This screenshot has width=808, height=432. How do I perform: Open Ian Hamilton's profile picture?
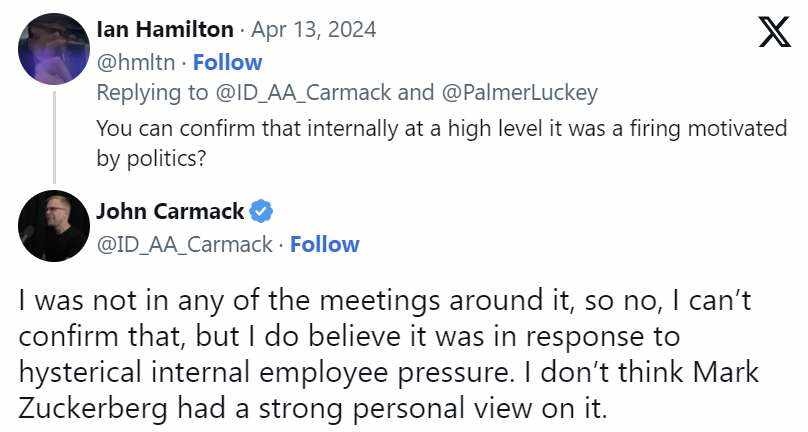pyautogui.click(x=53, y=49)
